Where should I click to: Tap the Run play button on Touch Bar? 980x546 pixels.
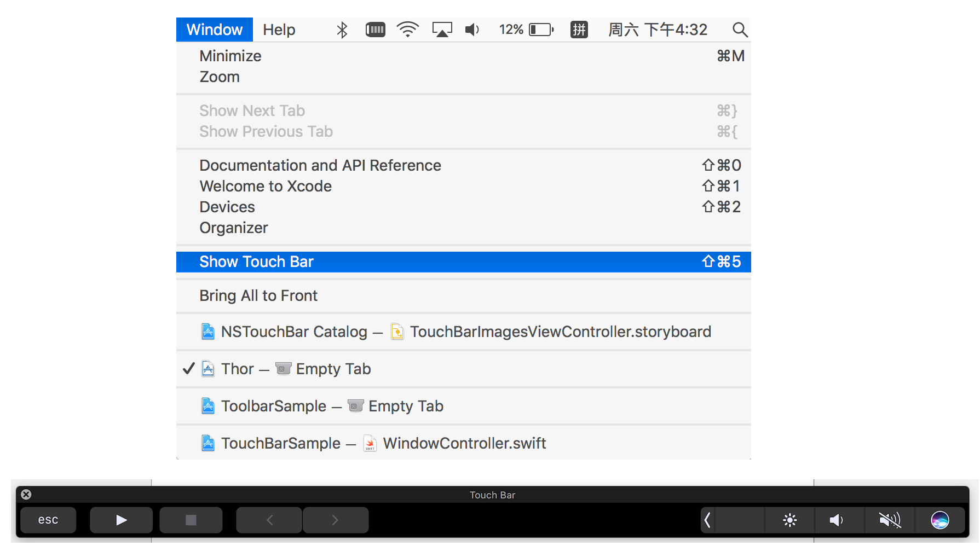coord(121,520)
